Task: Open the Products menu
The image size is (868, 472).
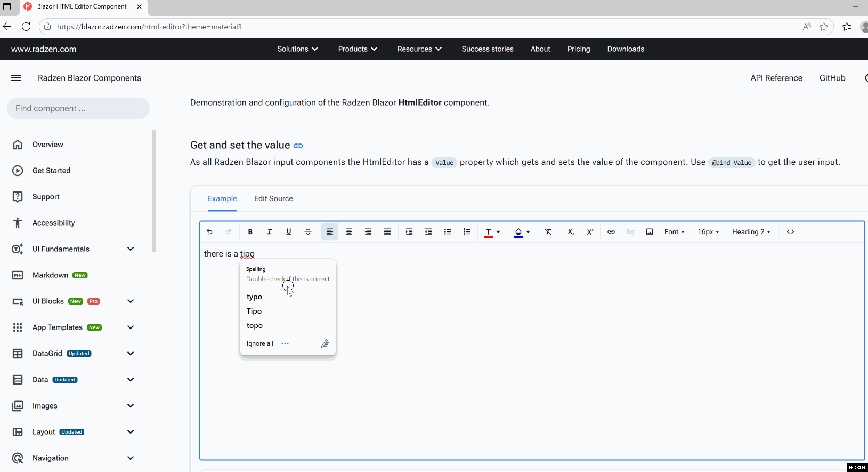Action: 358,49
